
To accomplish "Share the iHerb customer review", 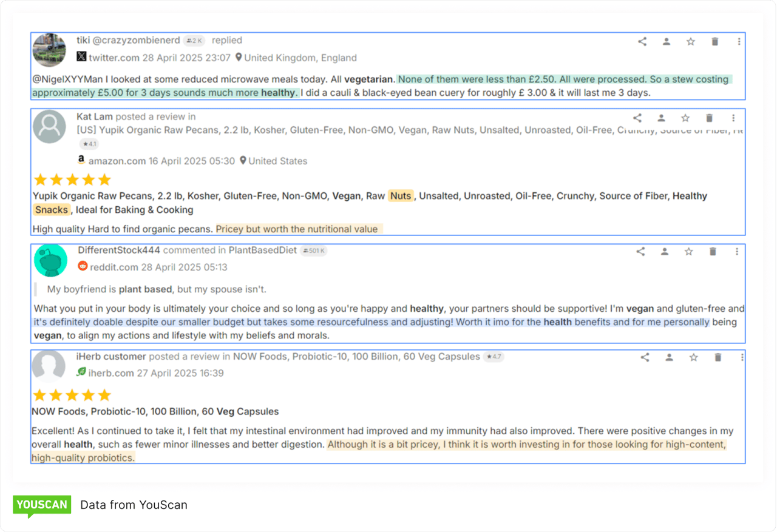I will 645,357.
